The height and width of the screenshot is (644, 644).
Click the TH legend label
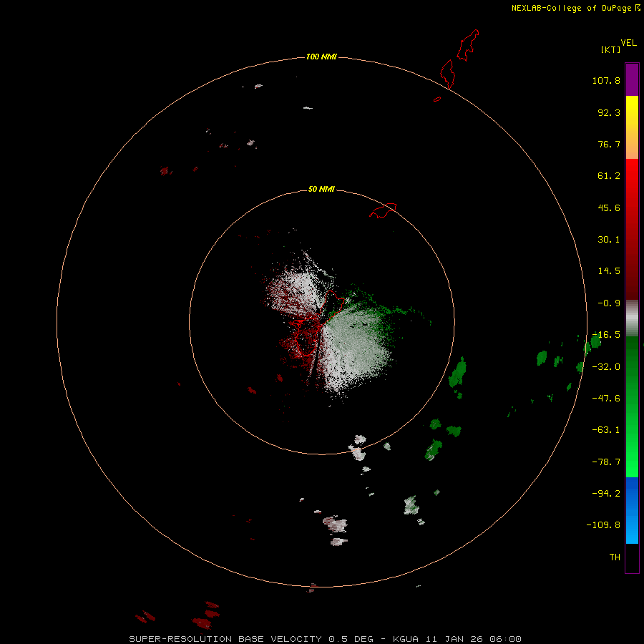click(615, 557)
